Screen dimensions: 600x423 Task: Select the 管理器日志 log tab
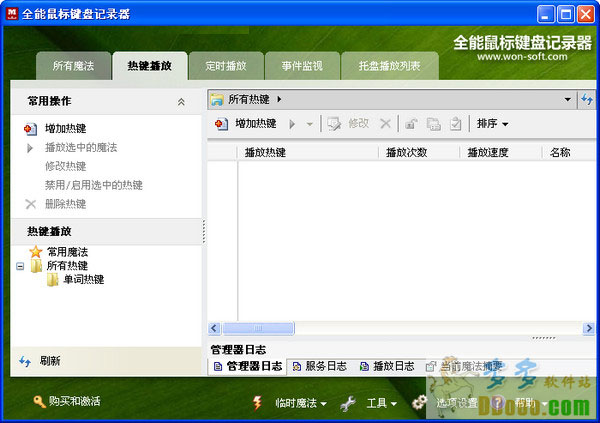tap(248, 366)
